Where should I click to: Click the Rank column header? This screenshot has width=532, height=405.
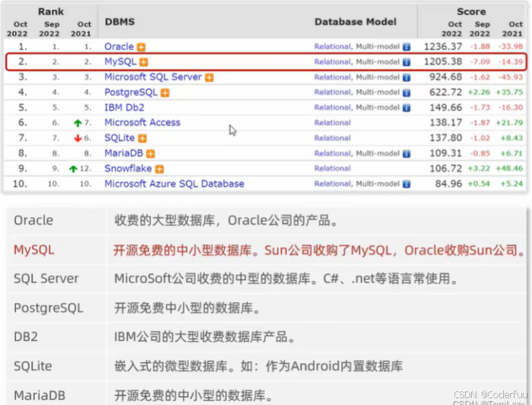[x=51, y=11]
